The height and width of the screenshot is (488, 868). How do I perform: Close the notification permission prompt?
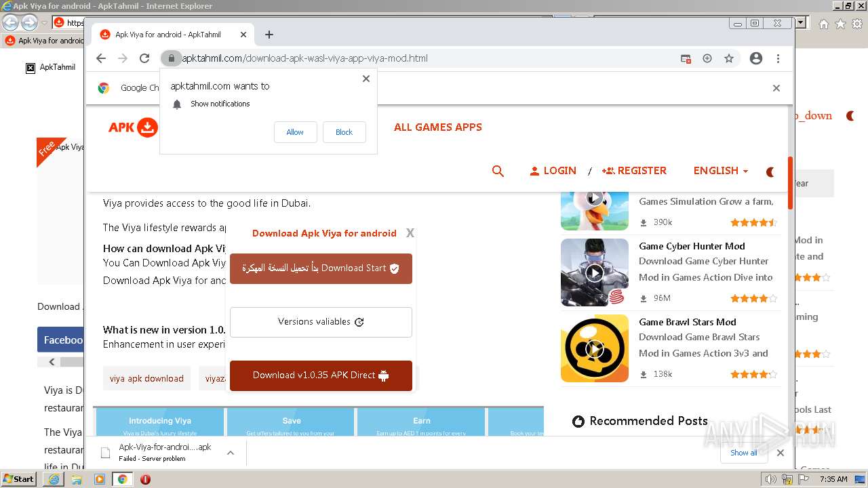point(366,79)
